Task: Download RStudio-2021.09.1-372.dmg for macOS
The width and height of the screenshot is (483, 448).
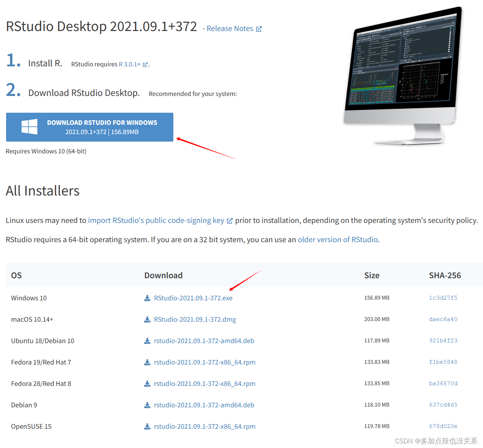Action: [x=195, y=320]
